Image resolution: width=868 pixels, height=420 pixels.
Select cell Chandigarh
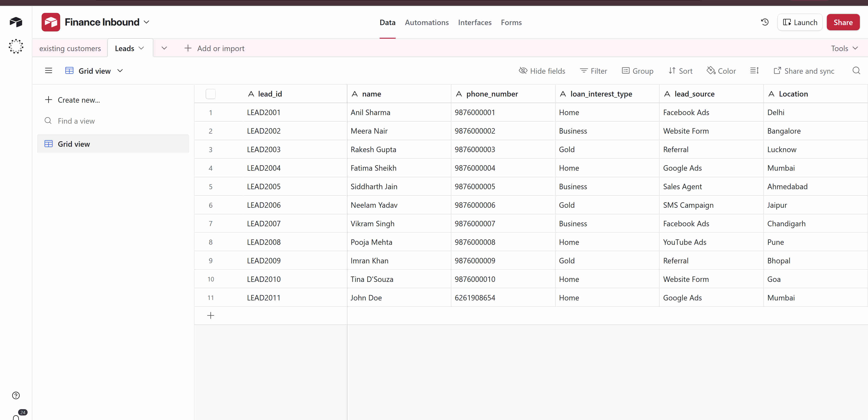[x=816, y=223]
